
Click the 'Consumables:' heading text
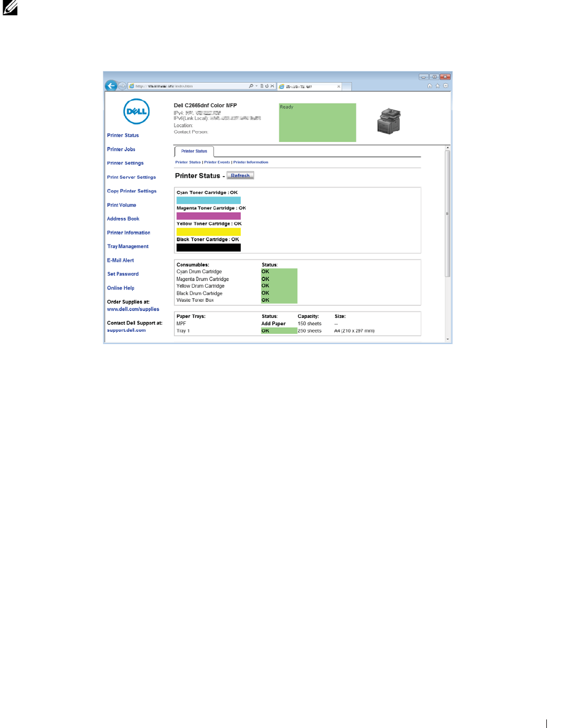point(193,265)
